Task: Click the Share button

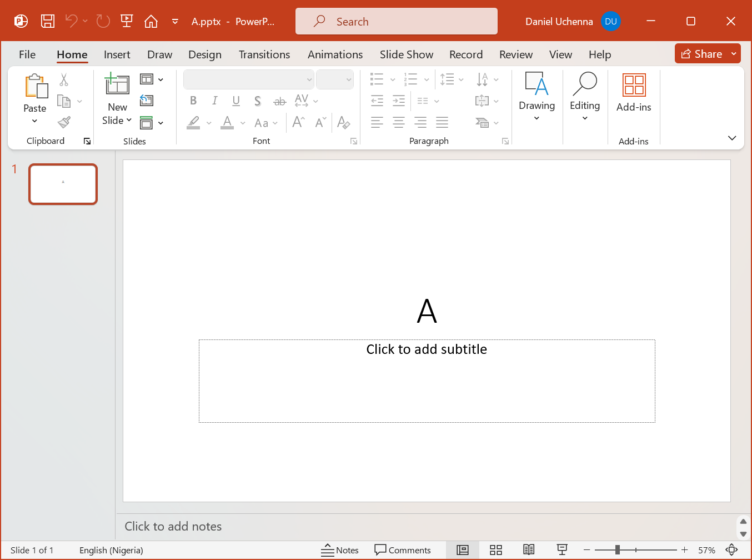Action: click(701, 54)
